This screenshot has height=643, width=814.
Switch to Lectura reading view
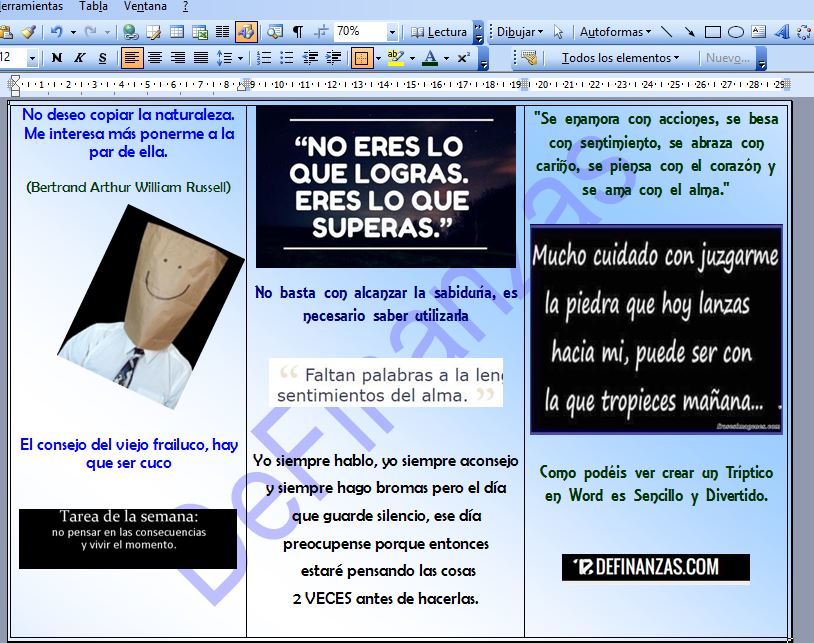pos(439,32)
